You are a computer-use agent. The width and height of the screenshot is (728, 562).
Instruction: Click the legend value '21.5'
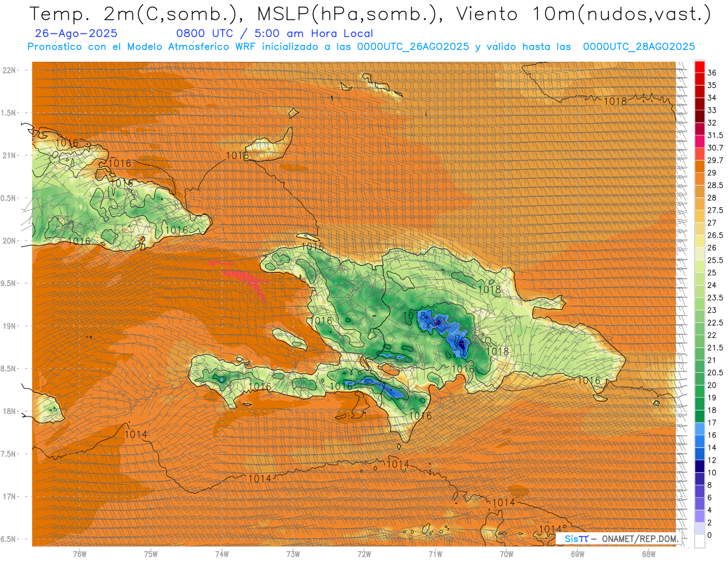(715, 347)
